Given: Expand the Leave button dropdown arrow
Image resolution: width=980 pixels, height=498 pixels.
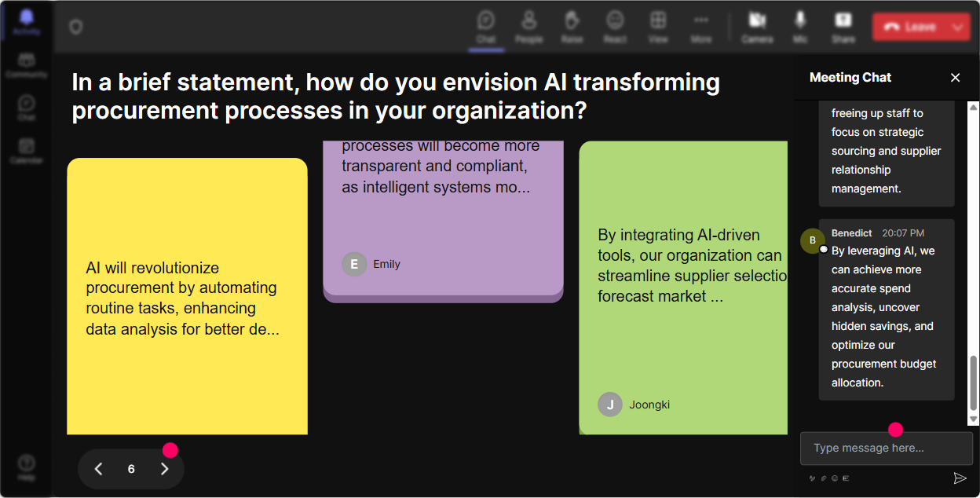Looking at the screenshot, I should point(958,27).
